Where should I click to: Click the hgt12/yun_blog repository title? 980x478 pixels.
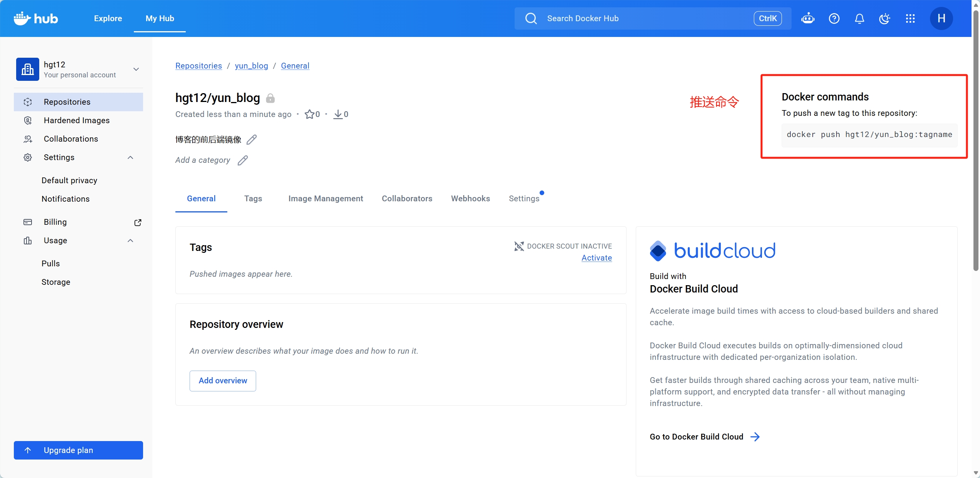[218, 98]
